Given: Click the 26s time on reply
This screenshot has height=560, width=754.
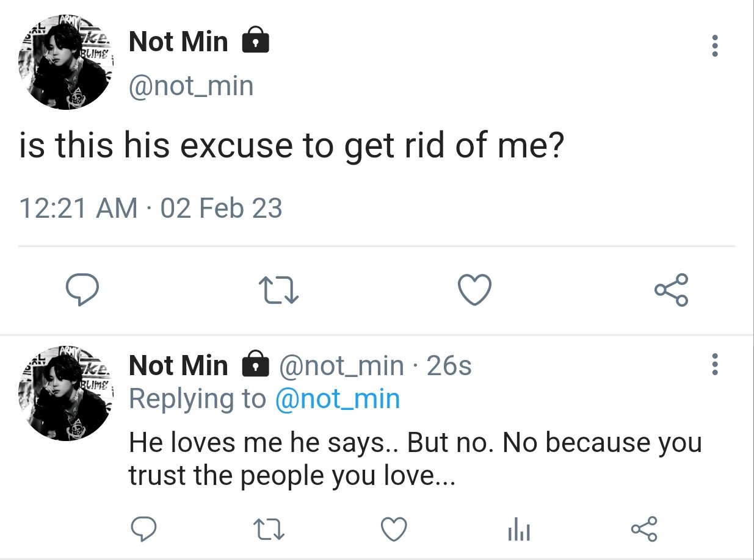Looking at the screenshot, I should (x=449, y=366).
